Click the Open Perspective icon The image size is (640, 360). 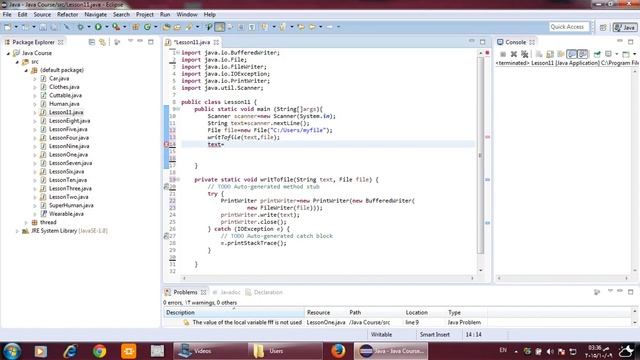(x=603, y=27)
